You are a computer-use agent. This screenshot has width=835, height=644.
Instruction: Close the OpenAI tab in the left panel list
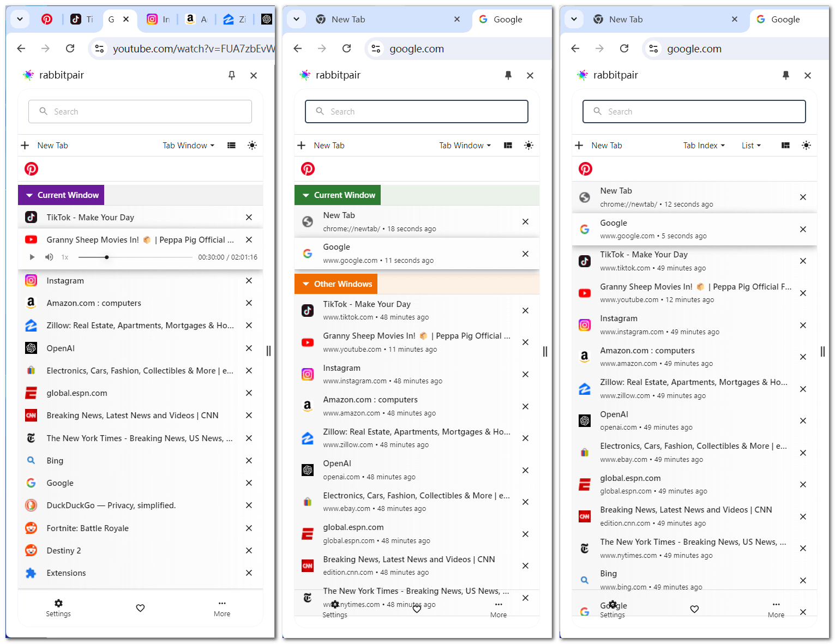click(249, 348)
